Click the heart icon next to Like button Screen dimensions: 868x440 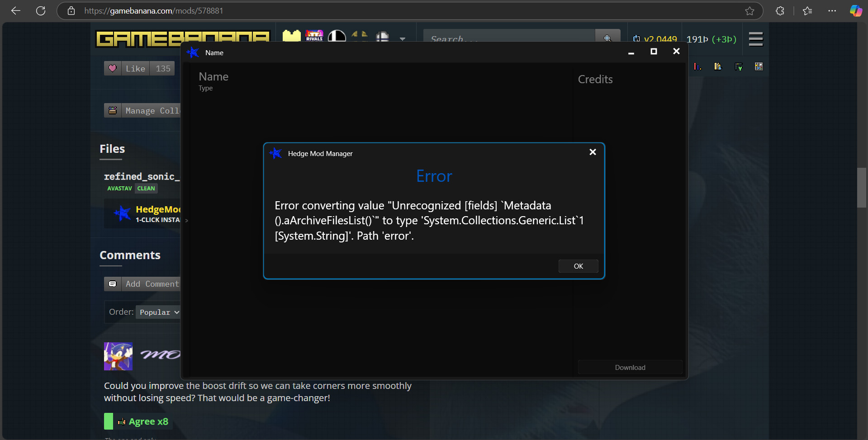point(113,68)
